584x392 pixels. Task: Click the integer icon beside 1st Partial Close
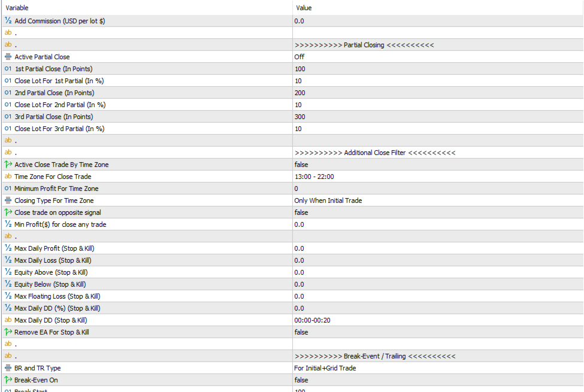tap(8, 69)
